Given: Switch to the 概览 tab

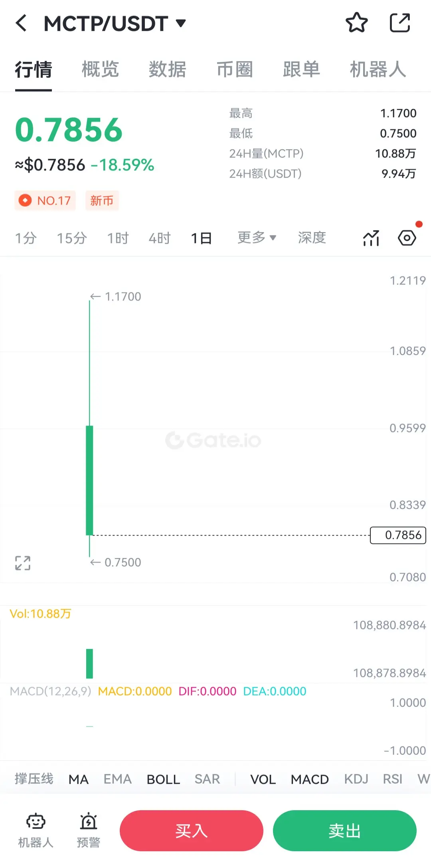Looking at the screenshot, I should [100, 69].
